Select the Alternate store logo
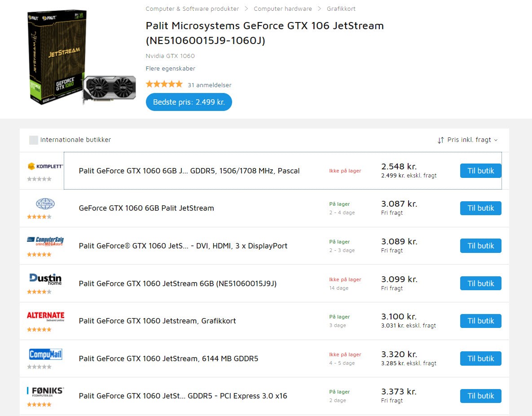The height and width of the screenshot is (416, 532). (45, 316)
